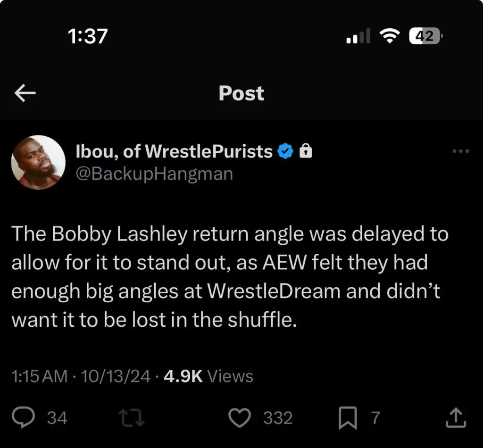Click the Bobby Lashley post text
The width and height of the screenshot is (483, 448).
tap(229, 277)
